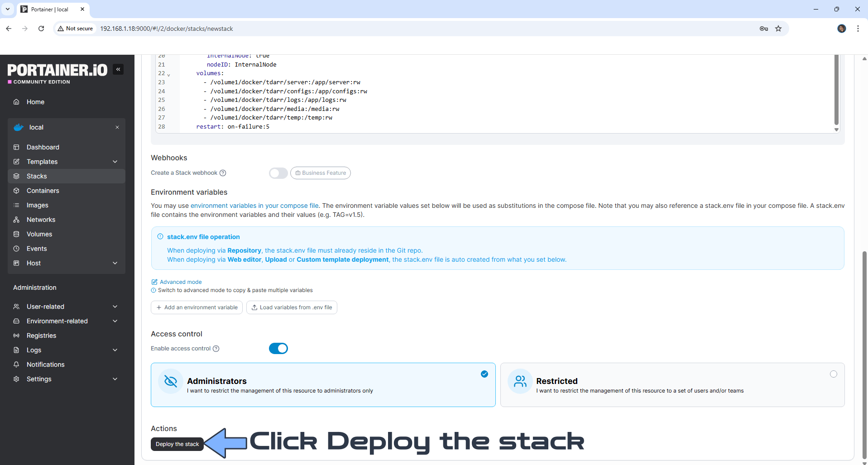Open the Stacks section icon
Image resolution: width=868 pixels, height=465 pixels.
(x=17, y=176)
